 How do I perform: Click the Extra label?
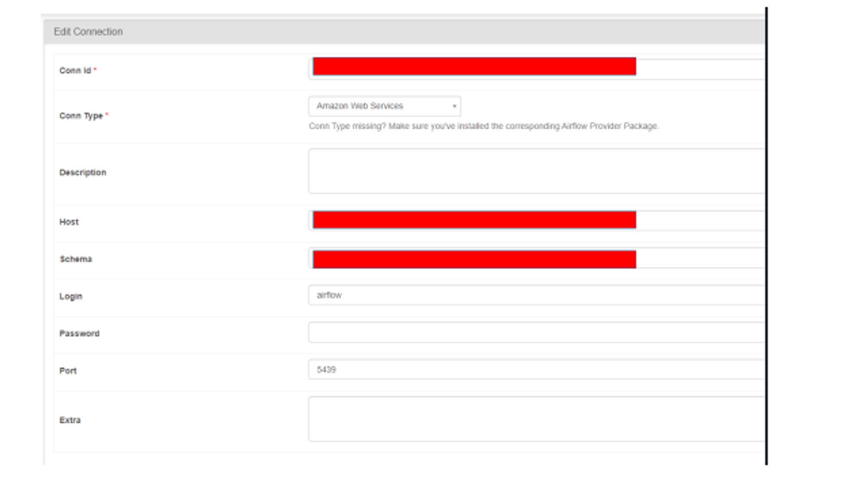70,420
